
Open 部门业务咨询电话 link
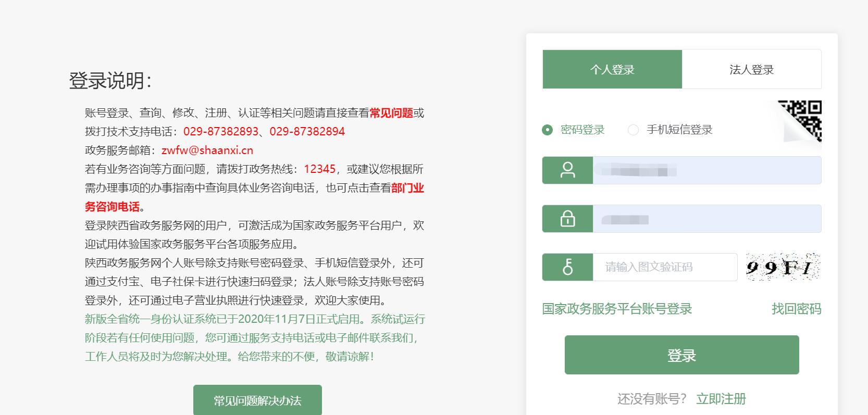pyautogui.click(x=407, y=188)
